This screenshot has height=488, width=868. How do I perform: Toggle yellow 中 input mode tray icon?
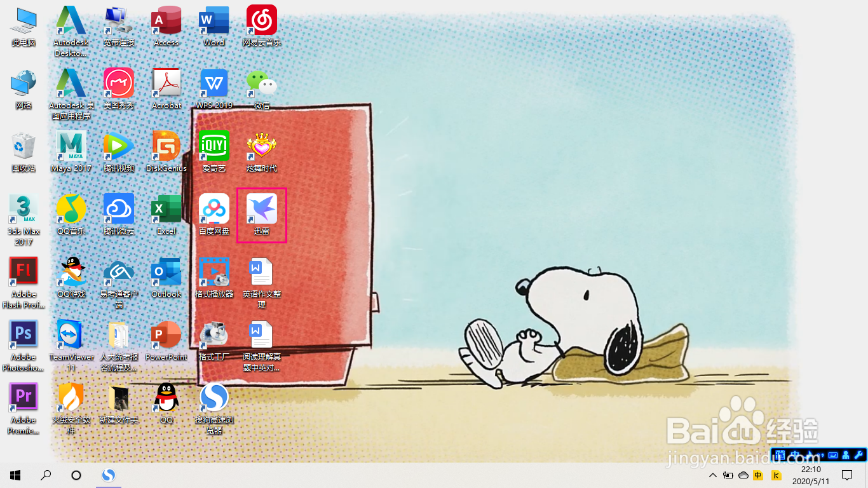pos(758,475)
